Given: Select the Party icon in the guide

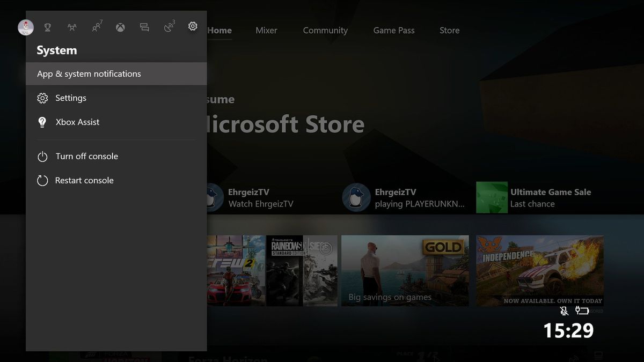Looking at the screenshot, I should pos(72,26).
